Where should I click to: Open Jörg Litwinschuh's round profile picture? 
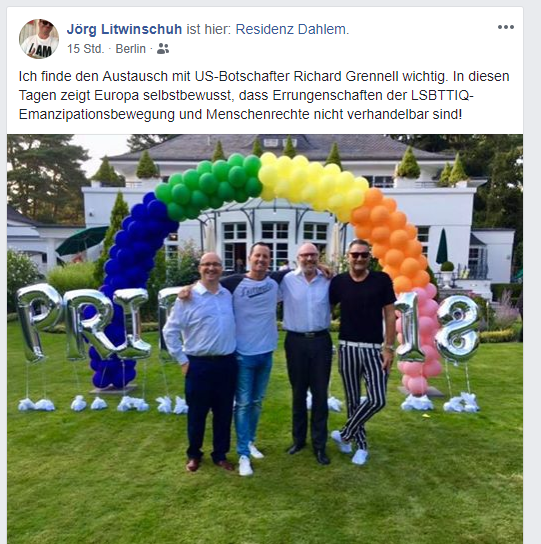(x=39, y=39)
